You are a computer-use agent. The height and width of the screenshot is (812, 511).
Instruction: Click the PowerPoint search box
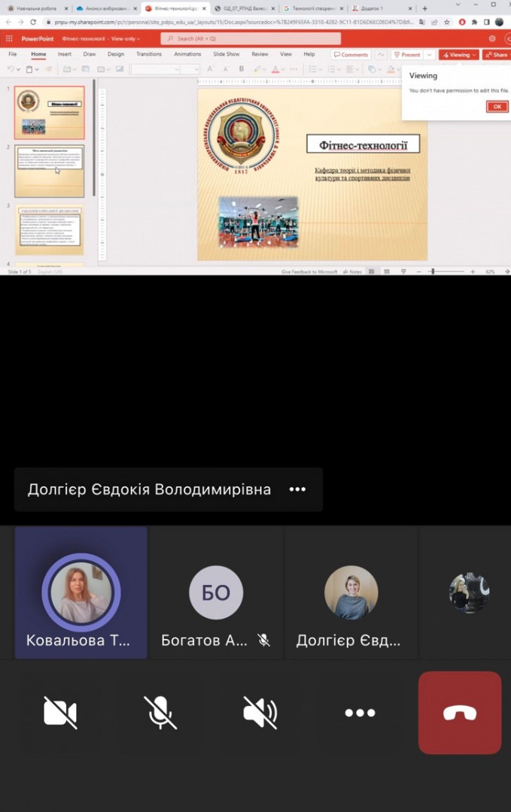(x=251, y=38)
